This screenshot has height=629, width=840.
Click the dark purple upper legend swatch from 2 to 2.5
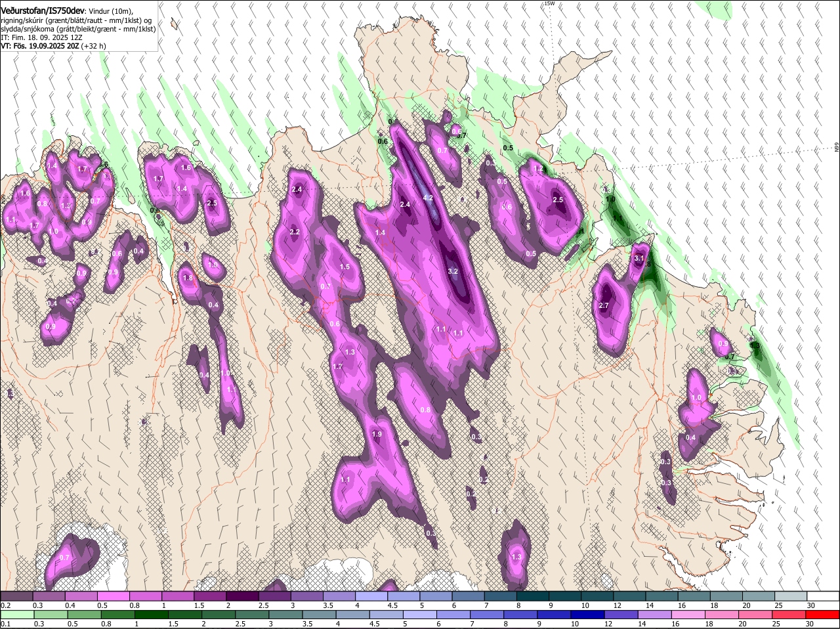[242, 596]
